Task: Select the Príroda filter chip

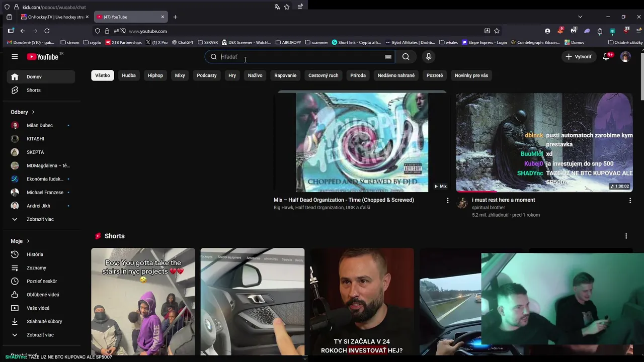Action: click(358, 75)
